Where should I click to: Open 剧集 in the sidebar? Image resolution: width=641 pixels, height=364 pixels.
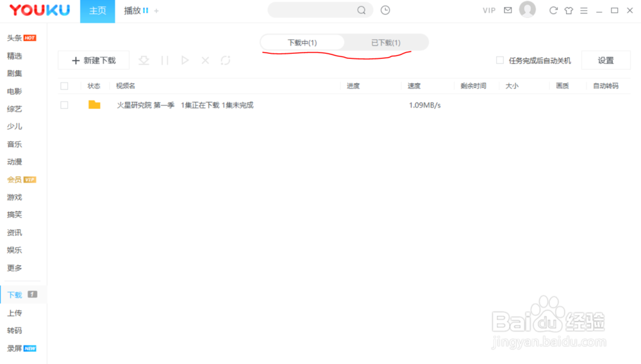14,74
